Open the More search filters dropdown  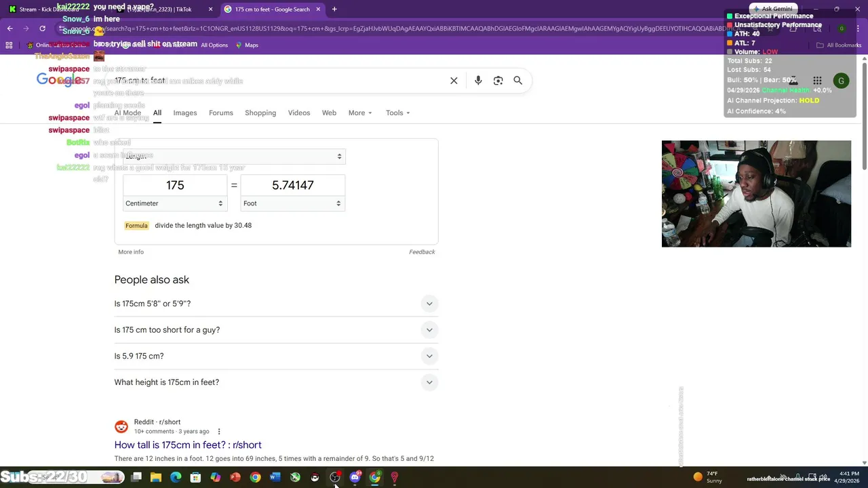[360, 113]
